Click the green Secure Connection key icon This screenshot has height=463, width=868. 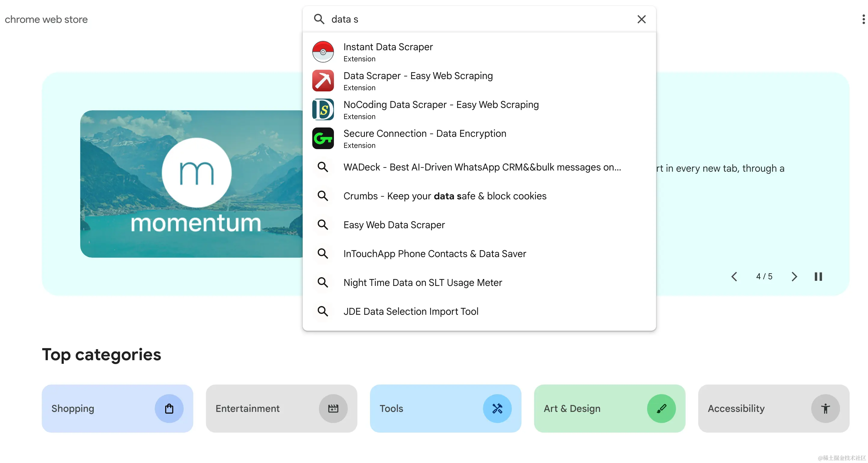tap(323, 139)
